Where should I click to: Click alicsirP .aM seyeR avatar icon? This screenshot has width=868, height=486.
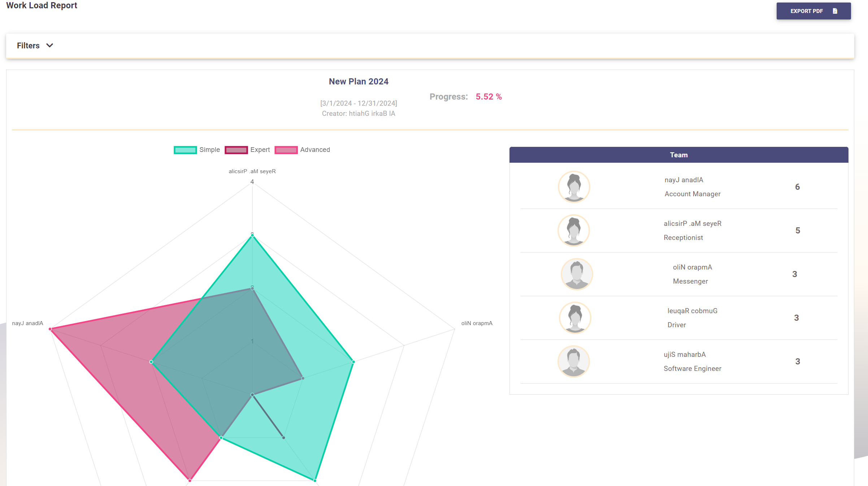[x=573, y=231]
